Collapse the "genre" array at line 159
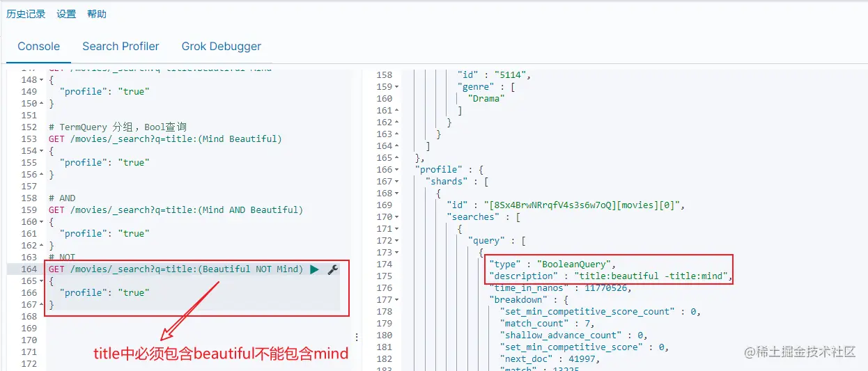Screen dimensions: 868x371 click(396, 87)
